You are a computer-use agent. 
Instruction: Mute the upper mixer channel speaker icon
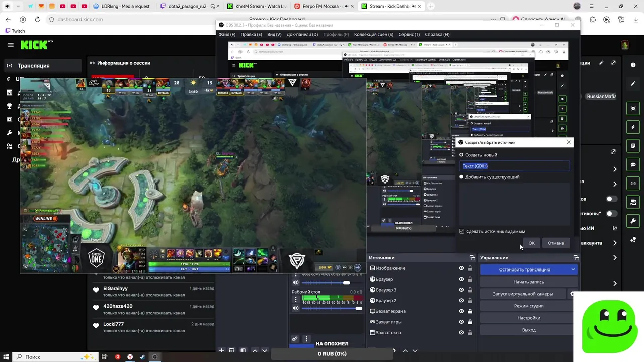(295, 283)
